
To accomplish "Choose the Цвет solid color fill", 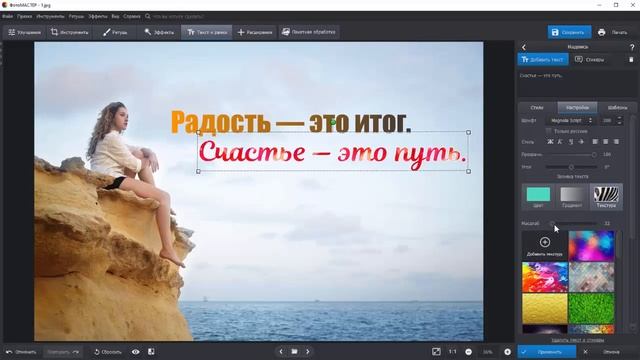I will tap(538, 197).
